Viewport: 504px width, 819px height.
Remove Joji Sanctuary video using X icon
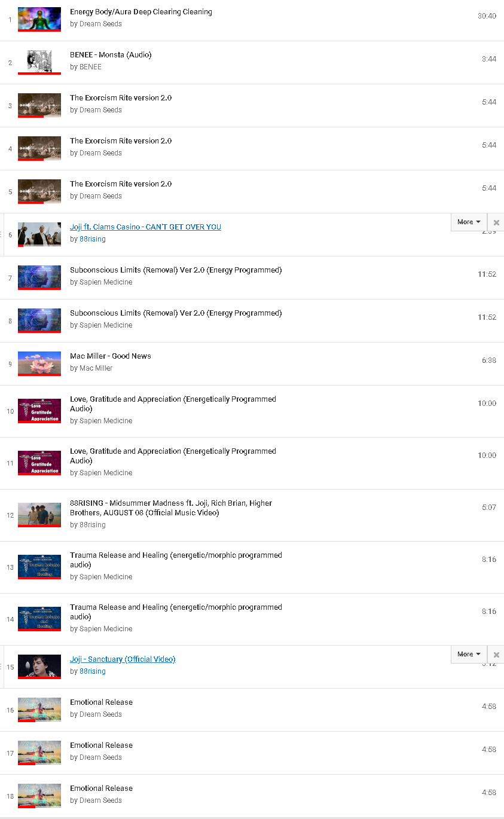[496, 655]
